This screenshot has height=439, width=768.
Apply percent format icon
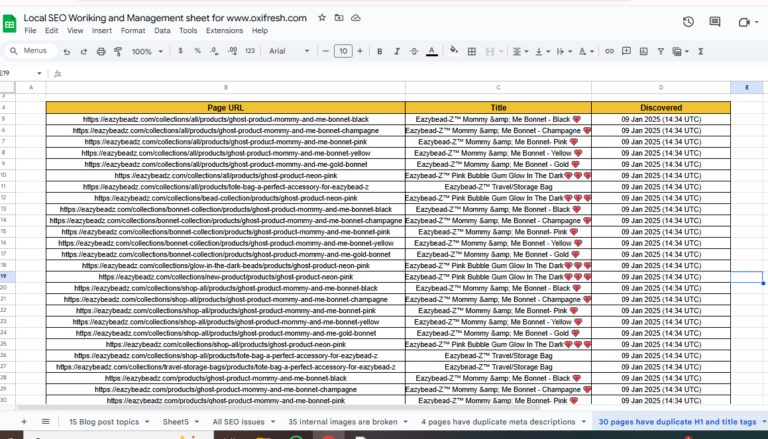198,51
